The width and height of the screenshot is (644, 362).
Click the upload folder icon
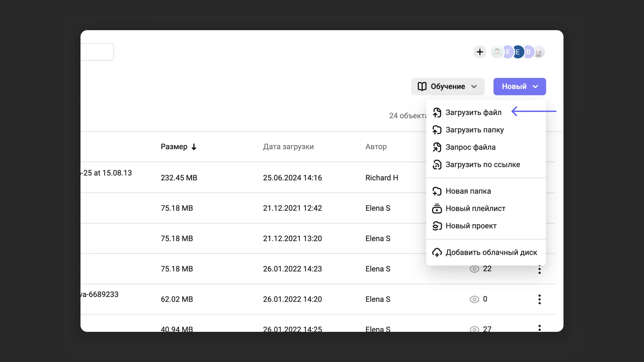coord(437,130)
